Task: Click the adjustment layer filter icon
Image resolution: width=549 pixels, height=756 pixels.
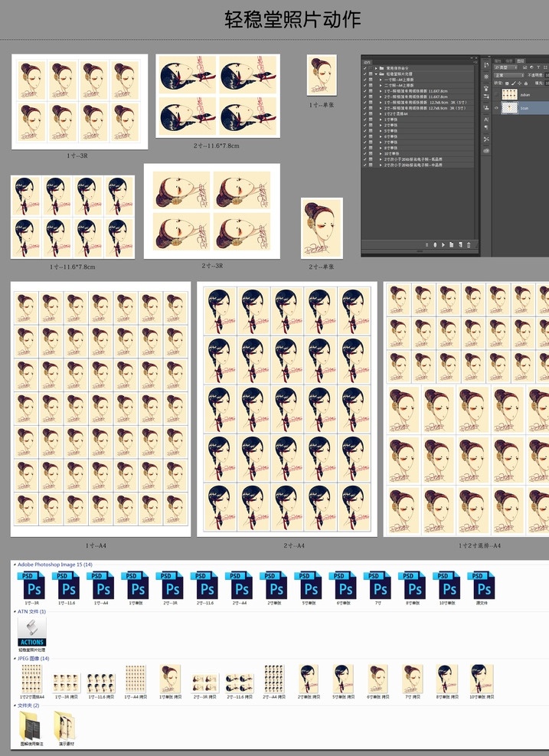Action: pyautogui.click(x=531, y=67)
